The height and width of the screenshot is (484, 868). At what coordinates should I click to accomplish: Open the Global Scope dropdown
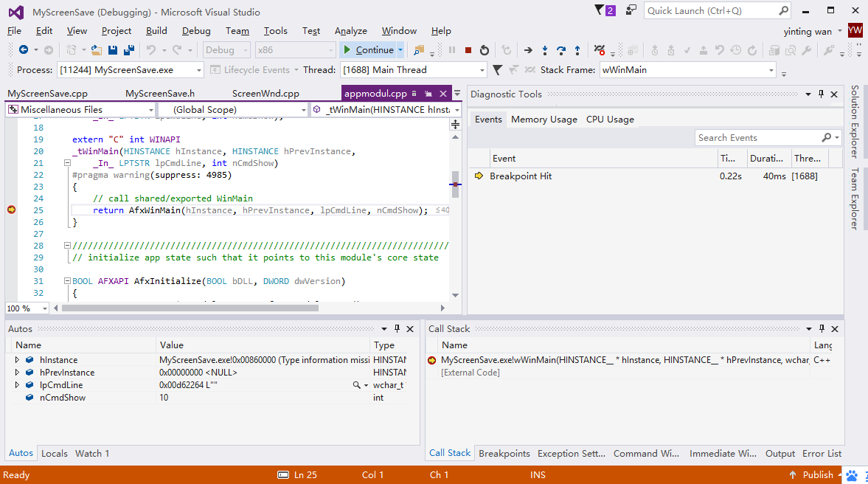303,110
